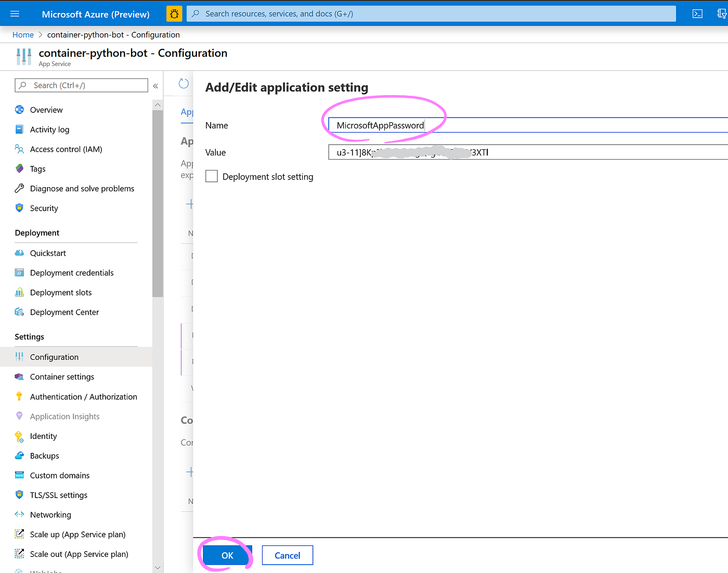Launch Cloud Shell from the top bar

pos(697,14)
